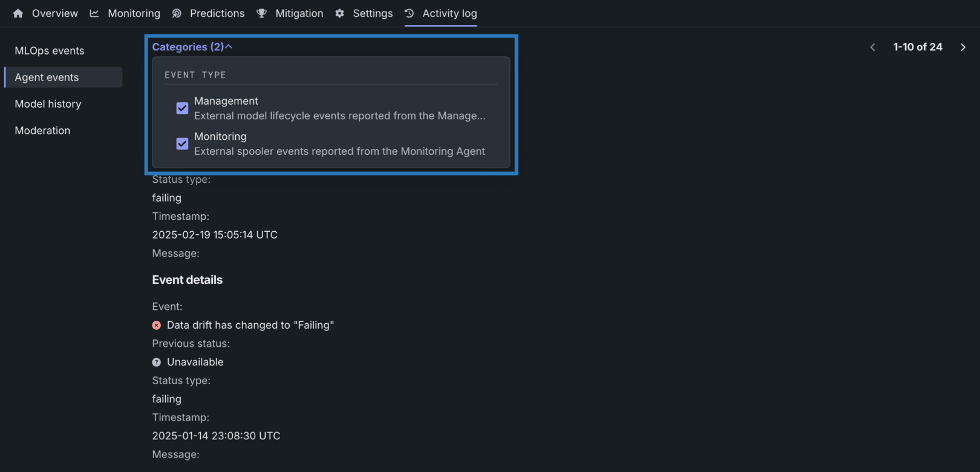Click the Predictions tab icon
This screenshot has width=980, height=472.
[x=177, y=13]
